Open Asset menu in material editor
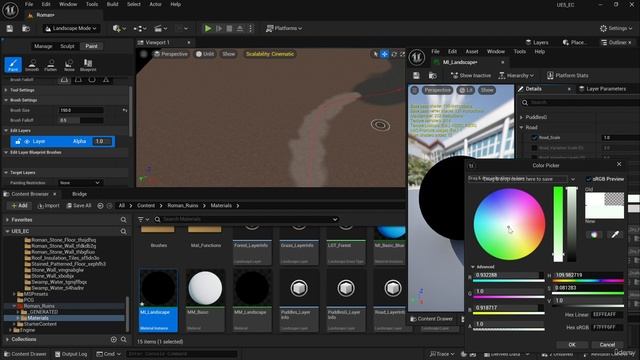640x360 pixels. [471, 51]
